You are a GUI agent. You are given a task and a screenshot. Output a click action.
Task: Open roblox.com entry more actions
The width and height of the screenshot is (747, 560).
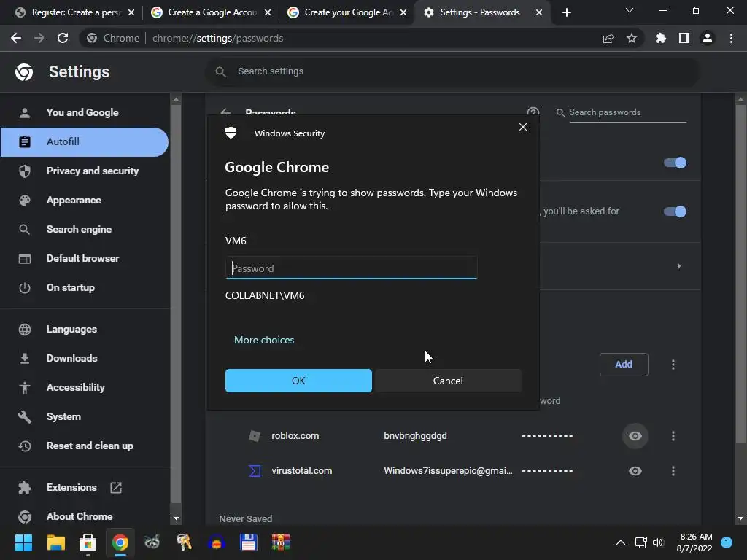673,436
